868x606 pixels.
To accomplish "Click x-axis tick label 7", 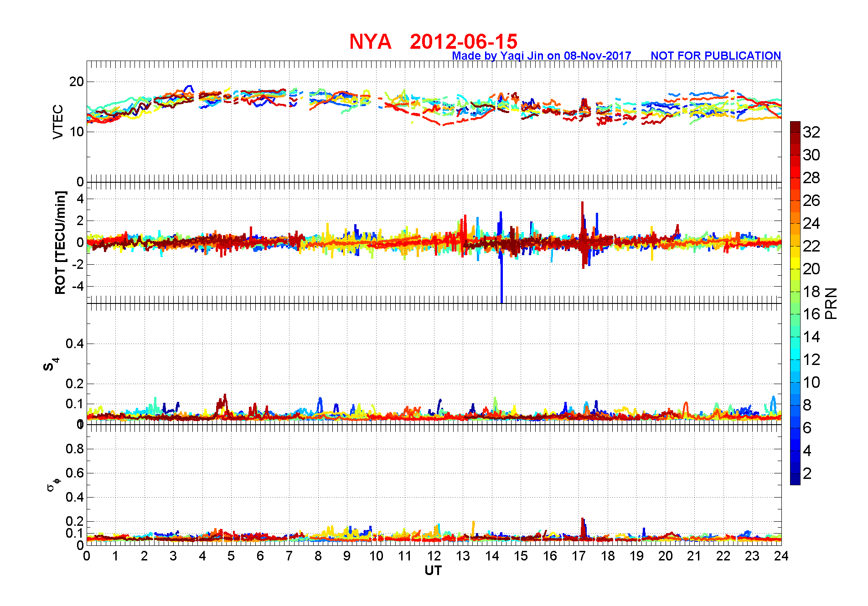I will point(289,556).
